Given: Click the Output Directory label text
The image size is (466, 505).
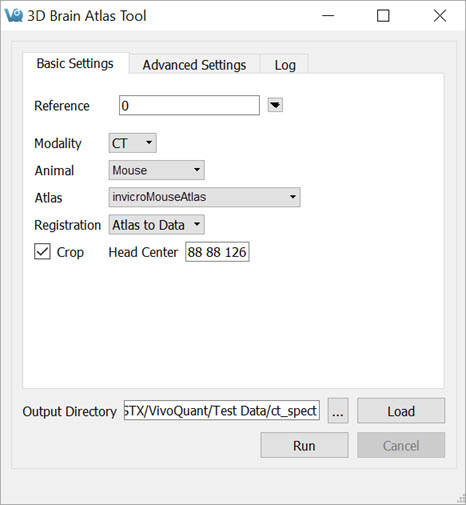Looking at the screenshot, I should tap(70, 411).
